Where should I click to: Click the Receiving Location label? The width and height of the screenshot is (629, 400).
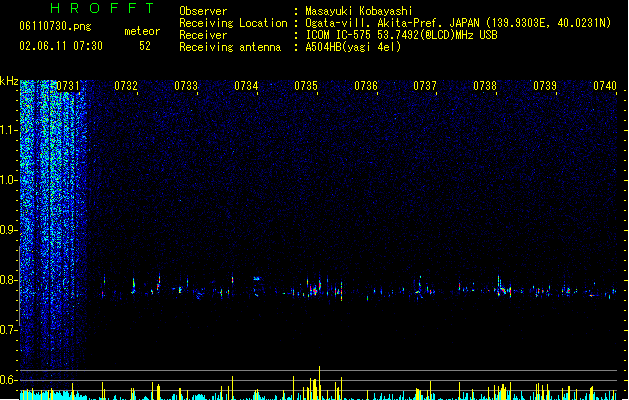233,23
